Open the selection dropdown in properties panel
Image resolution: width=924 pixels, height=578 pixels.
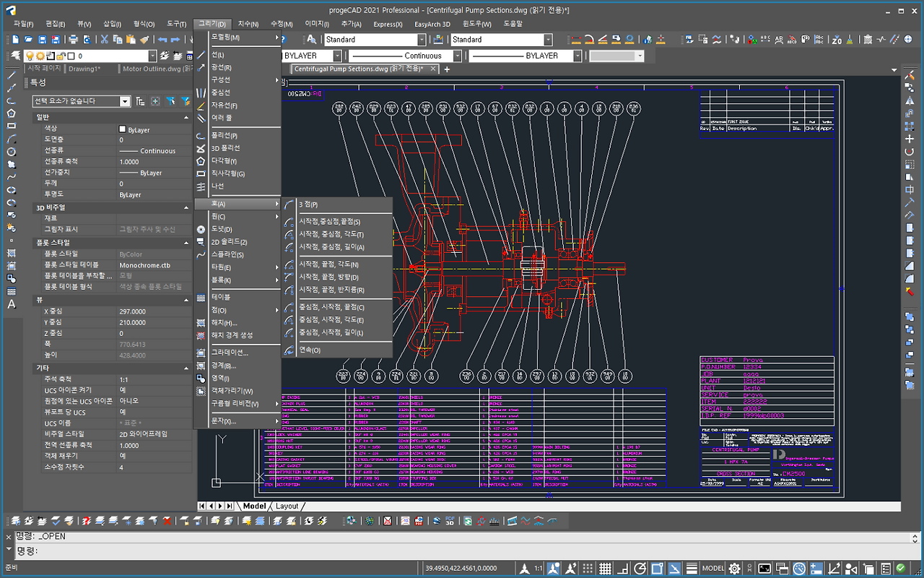125,101
